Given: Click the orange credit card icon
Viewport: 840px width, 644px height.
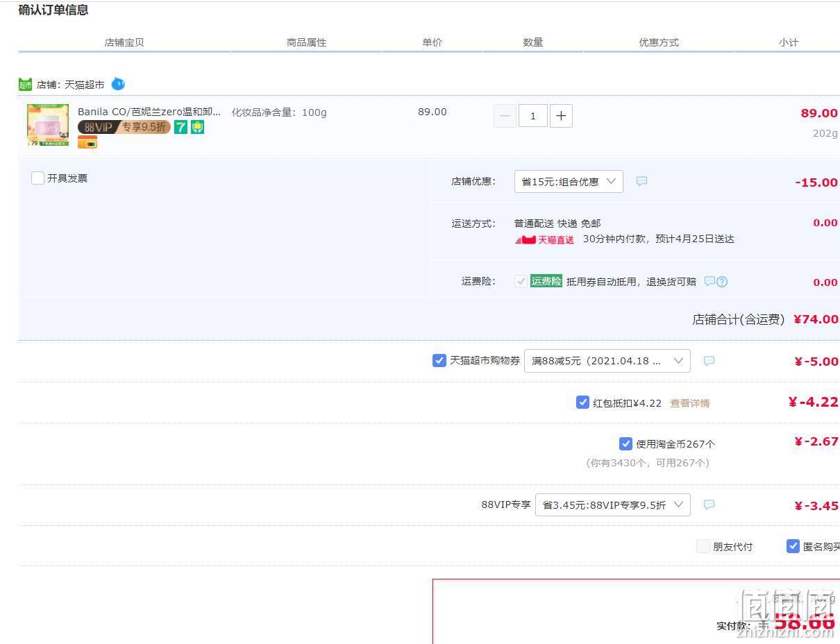Looking at the screenshot, I should click(x=87, y=142).
